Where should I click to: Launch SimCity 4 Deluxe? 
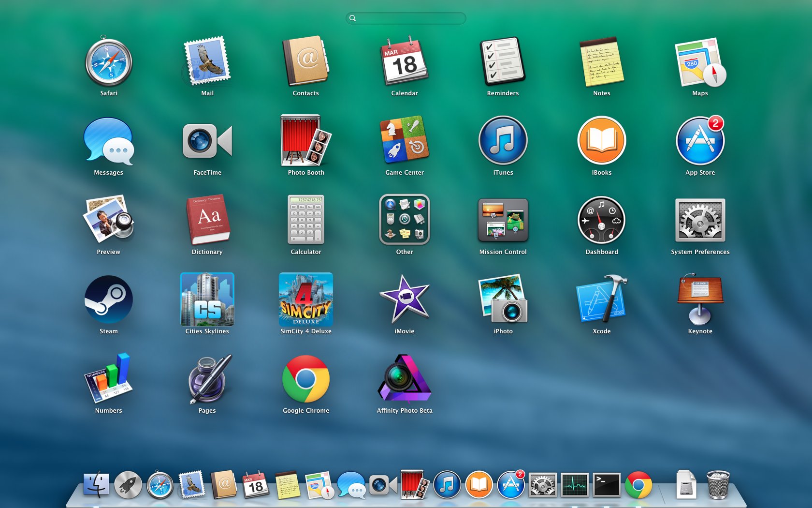tap(306, 299)
